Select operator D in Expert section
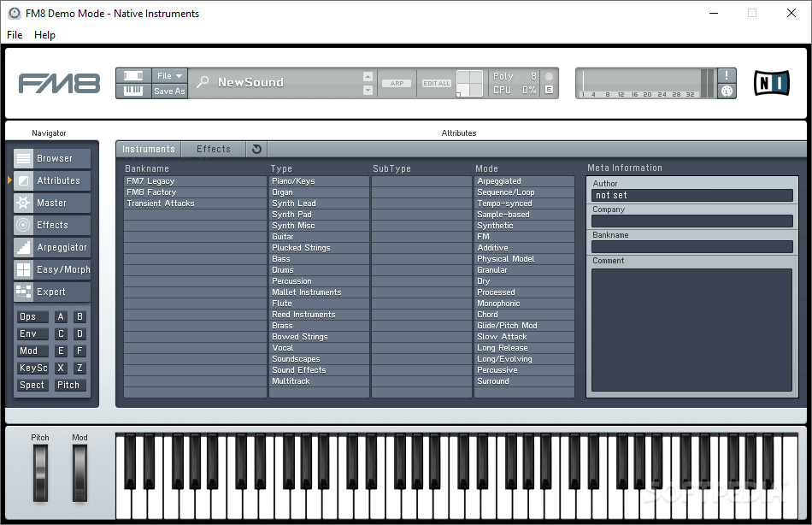The height and width of the screenshot is (525, 812). 79,333
